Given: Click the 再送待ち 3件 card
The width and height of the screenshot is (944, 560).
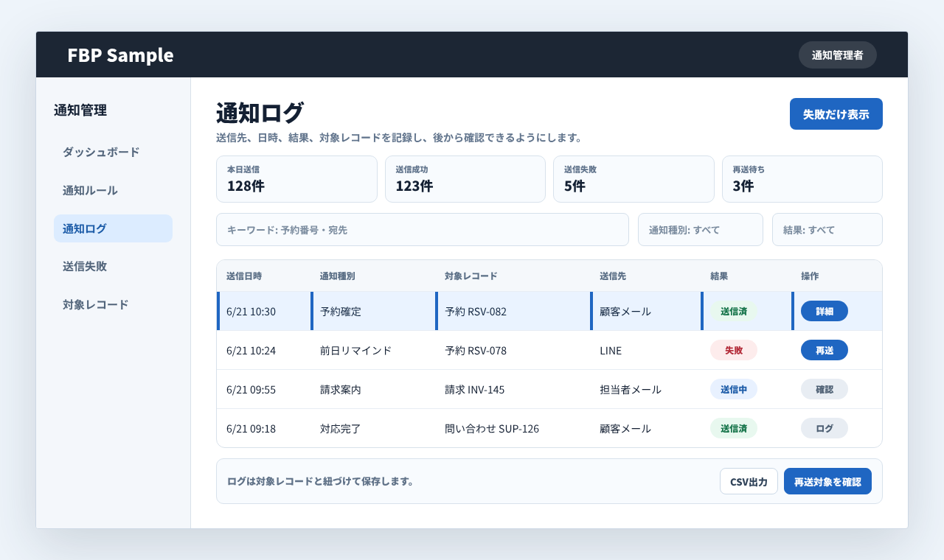Looking at the screenshot, I should click(x=802, y=179).
